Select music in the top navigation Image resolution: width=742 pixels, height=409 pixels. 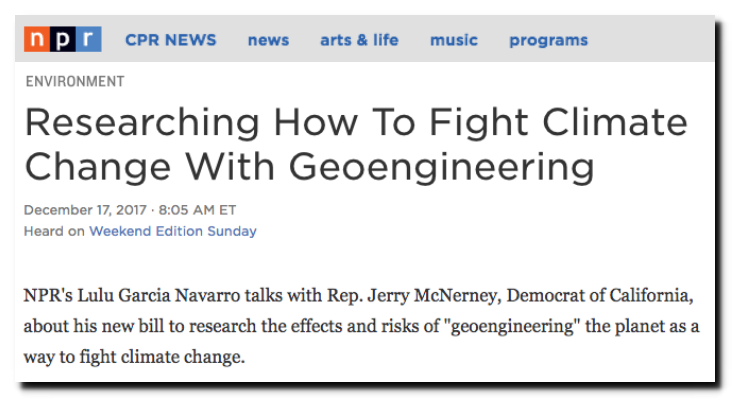click(454, 40)
